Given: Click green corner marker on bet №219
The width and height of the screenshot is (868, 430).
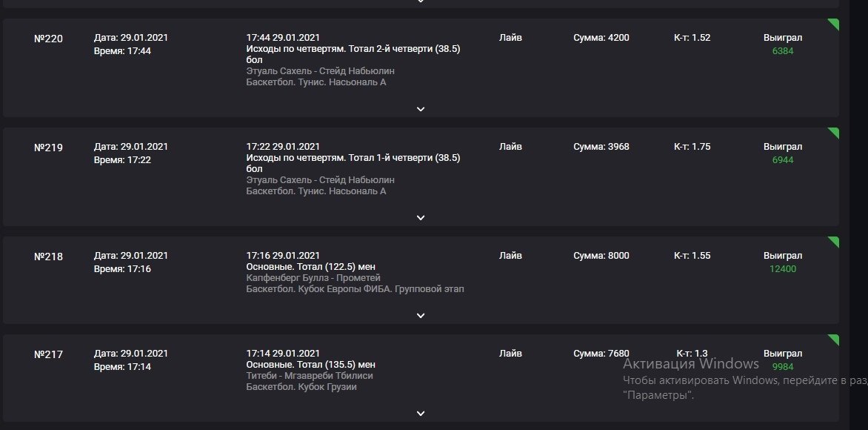Looking at the screenshot, I should click(835, 133).
